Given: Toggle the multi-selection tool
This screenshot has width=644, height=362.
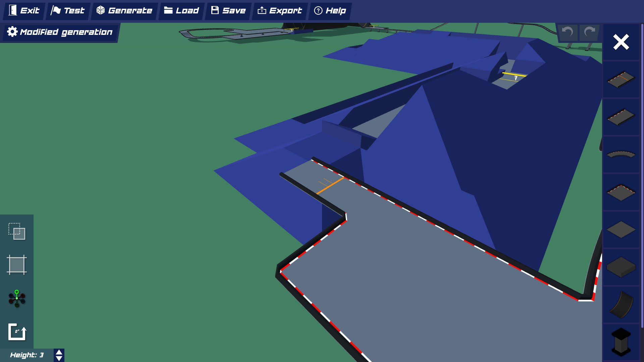Looking at the screenshot, I should coord(17,231).
